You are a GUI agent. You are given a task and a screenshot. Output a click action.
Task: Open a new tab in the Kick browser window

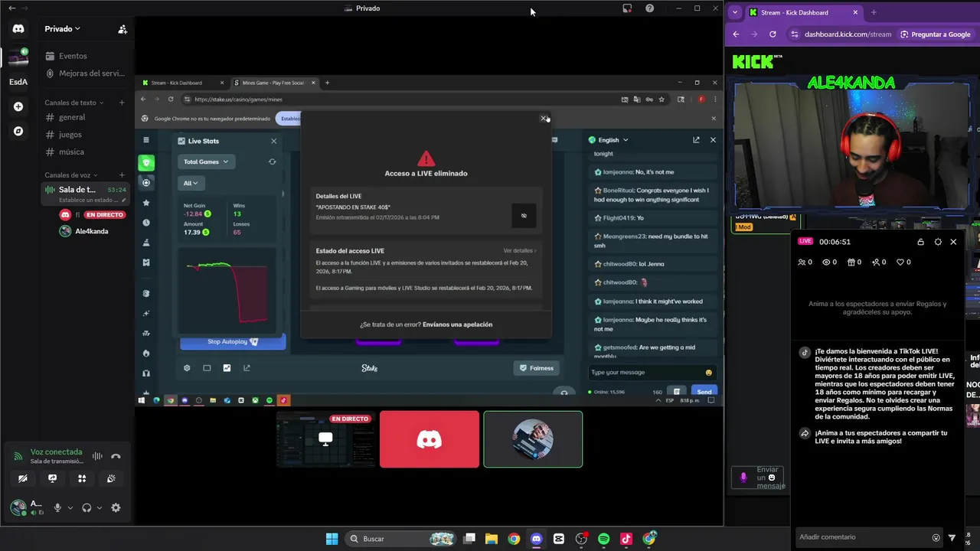[x=874, y=12]
